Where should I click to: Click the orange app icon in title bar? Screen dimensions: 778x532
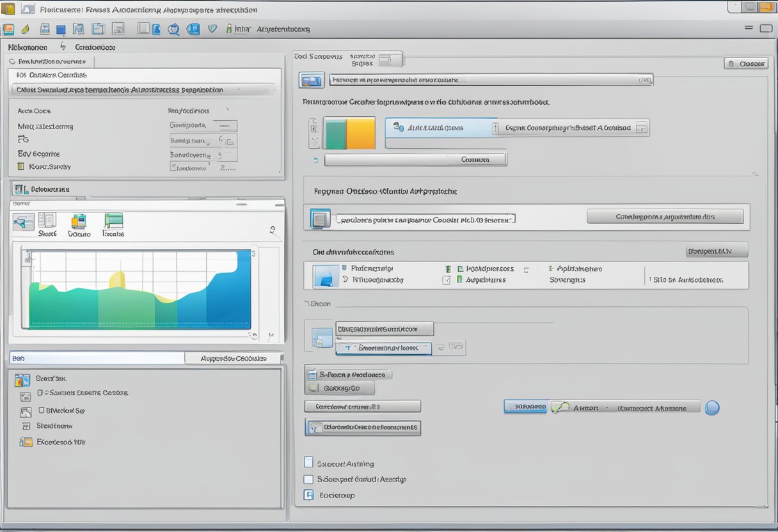click(8, 9)
